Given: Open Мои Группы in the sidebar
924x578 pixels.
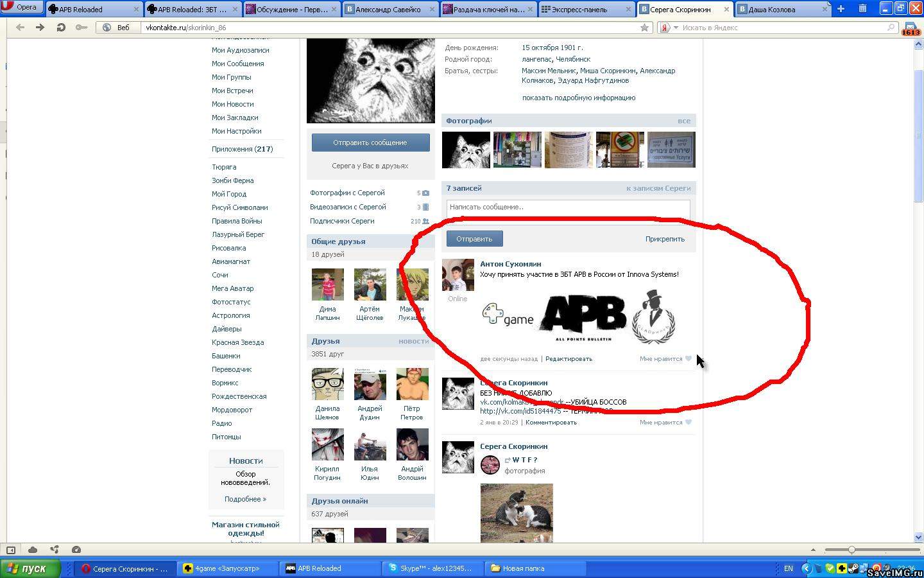Looking at the screenshot, I should [x=231, y=77].
